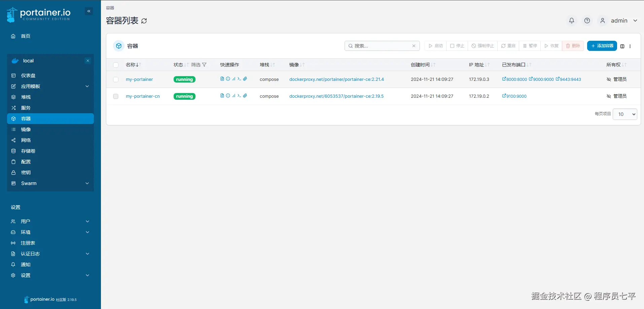Screen dimensions: 644x309
Task: Open inspect info icon for my-portainer-cn row
Action: [x=228, y=96]
